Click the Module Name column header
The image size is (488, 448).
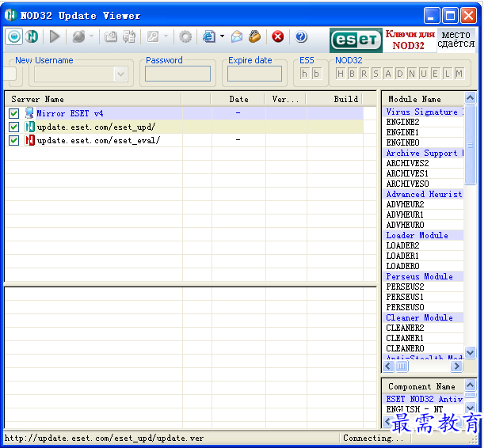423,99
